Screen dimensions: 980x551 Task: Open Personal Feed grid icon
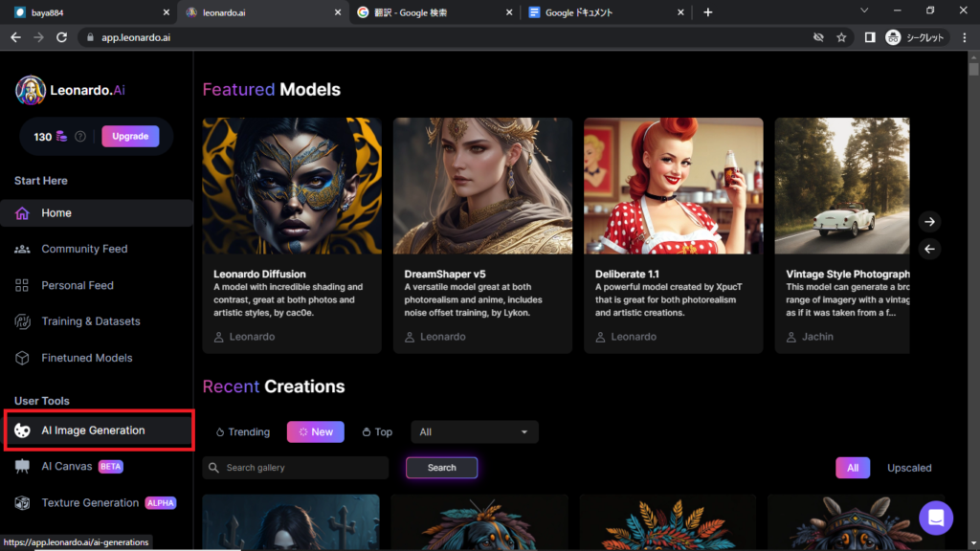point(22,285)
